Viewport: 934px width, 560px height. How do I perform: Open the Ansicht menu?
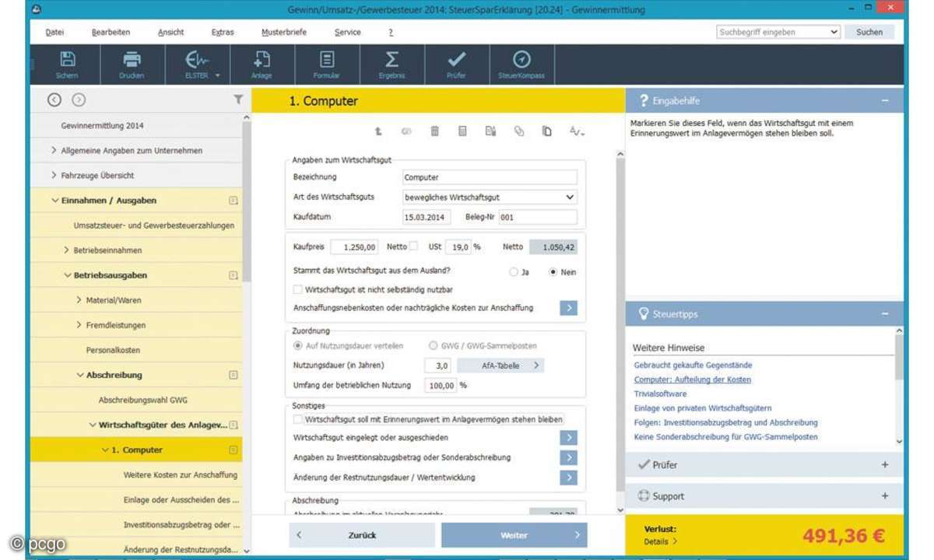tap(170, 32)
